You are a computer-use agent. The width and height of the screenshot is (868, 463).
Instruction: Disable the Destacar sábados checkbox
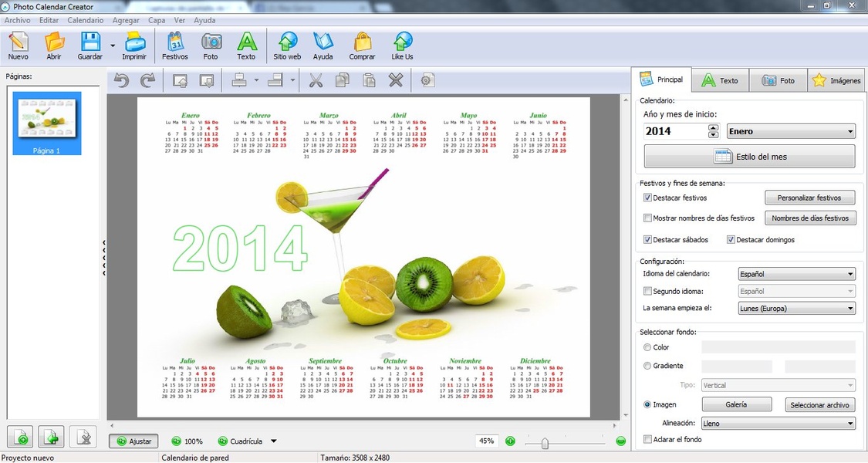pyautogui.click(x=647, y=239)
